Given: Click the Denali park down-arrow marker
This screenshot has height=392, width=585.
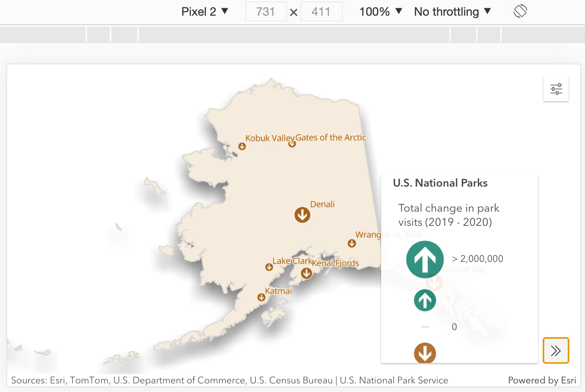Looking at the screenshot, I should 302,215.
